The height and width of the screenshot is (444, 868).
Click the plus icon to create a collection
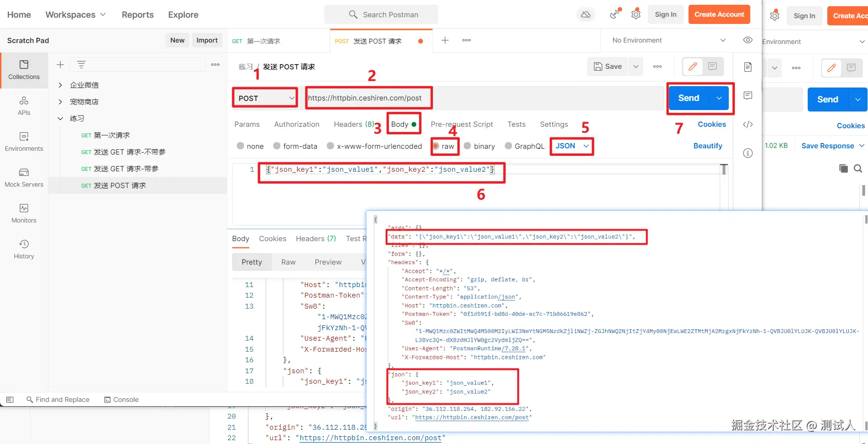[x=60, y=65]
